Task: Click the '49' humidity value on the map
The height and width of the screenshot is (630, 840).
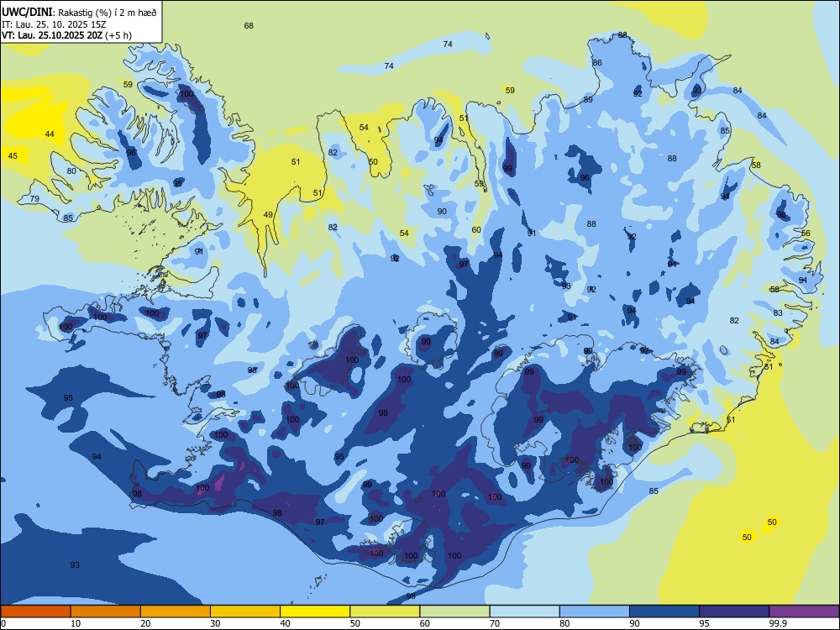Action: pos(268,215)
